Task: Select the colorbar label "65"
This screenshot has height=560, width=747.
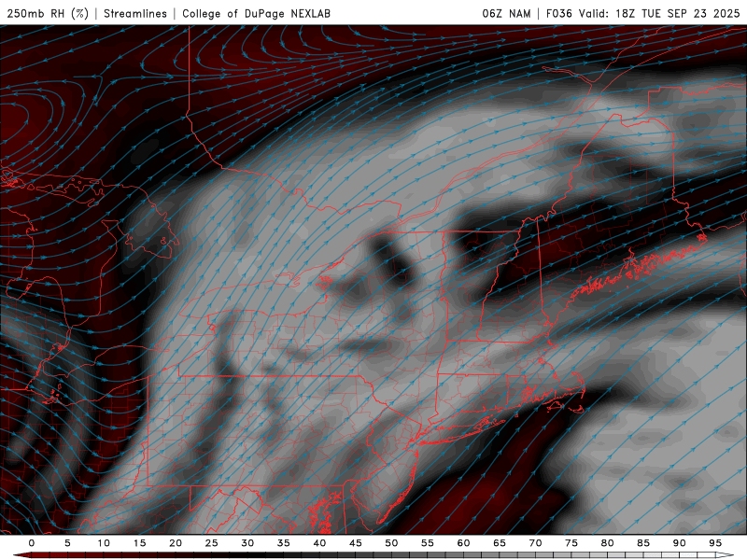Action: point(500,543)
